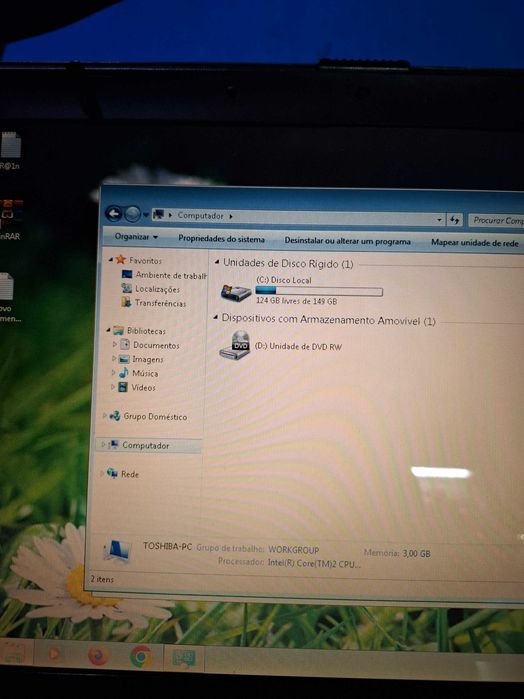Open Ambiente de trabalho in favorites
The image size is (524, 699).
171,275
